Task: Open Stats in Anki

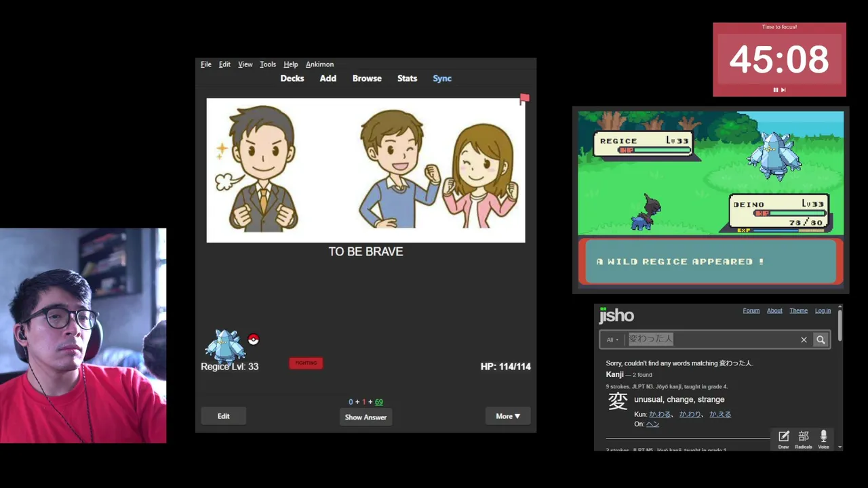Action: [x=407, y=79]
